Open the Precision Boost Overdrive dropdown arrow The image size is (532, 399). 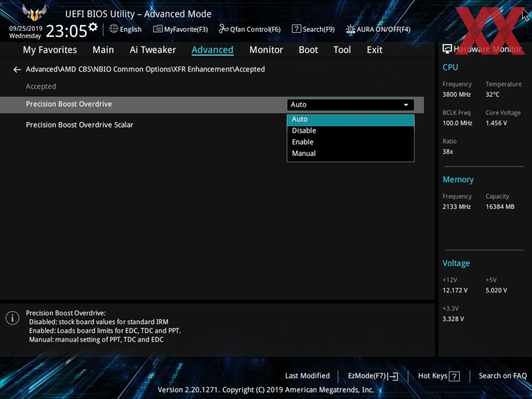click(x=406, y=105)
